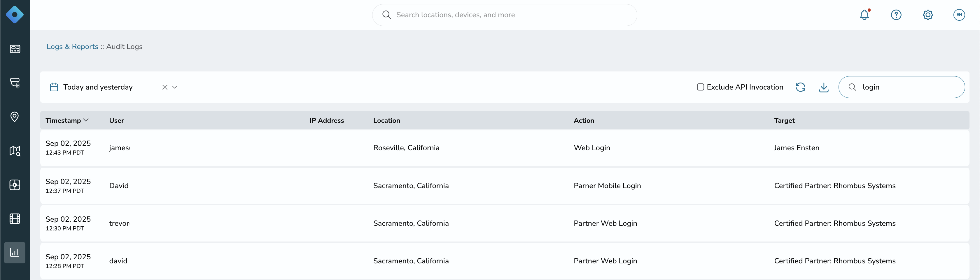Click the 'login' search field
This screenshot has height=280, width=980.
click(x=902, y=87)
